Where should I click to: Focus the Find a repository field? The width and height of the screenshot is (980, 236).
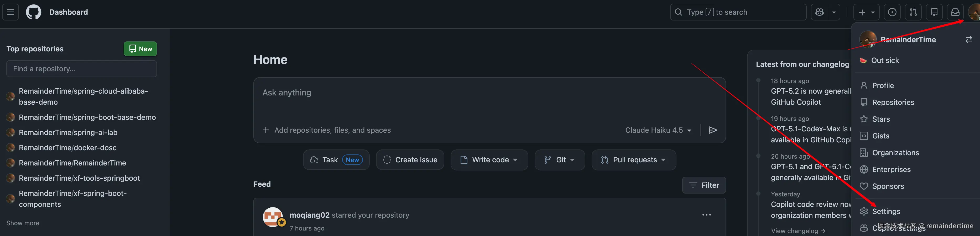(x=81, y=69)
